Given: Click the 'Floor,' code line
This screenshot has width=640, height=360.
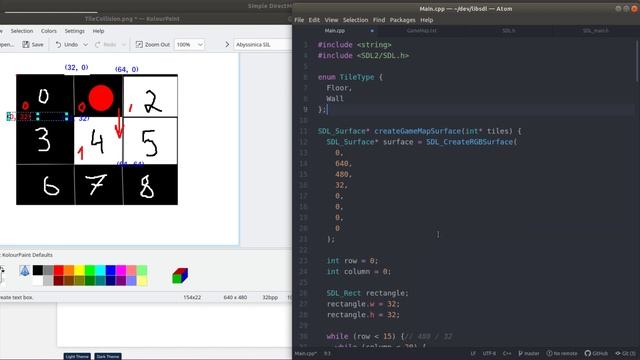Looking at the screenshot, I should pyautogui.click(x=339, y=88).
